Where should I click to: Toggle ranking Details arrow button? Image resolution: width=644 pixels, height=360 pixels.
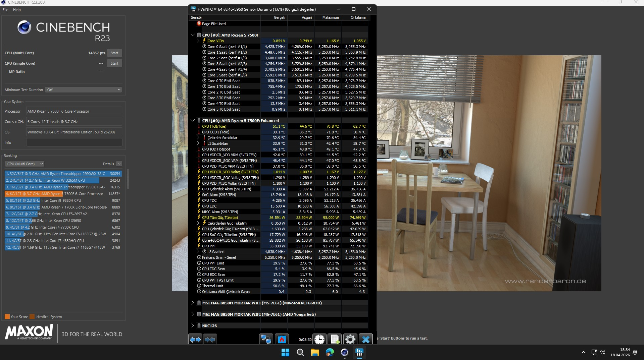tap(119, 164)
